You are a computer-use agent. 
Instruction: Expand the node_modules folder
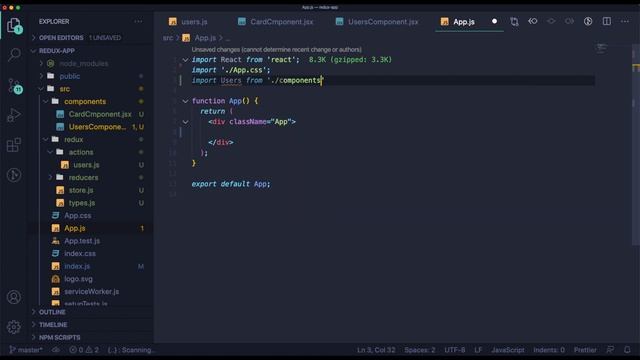click(x=84, y=64)
